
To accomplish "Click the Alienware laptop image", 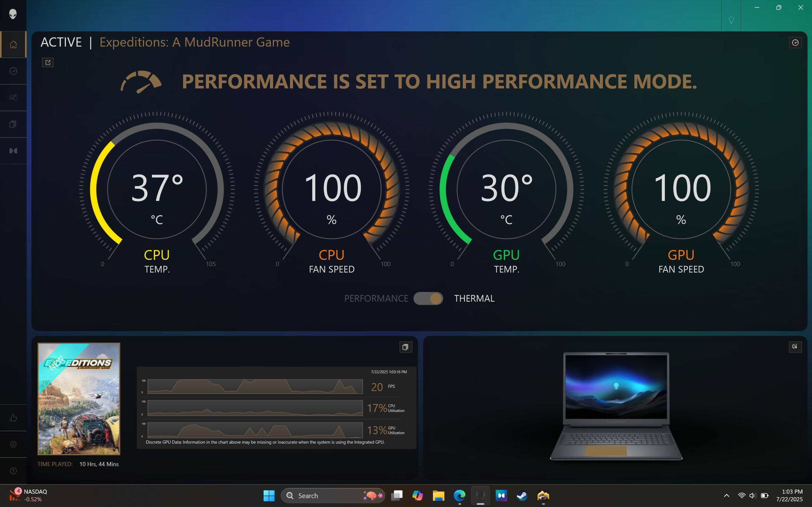I will coord(616,406).
